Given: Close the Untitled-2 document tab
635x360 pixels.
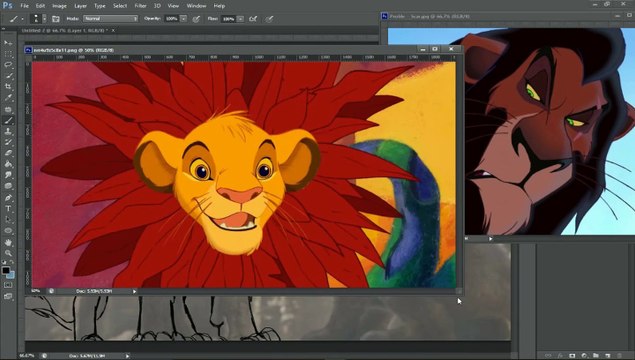Looking at the screenshot, I should pyautogui.click(x=113, y=30).
